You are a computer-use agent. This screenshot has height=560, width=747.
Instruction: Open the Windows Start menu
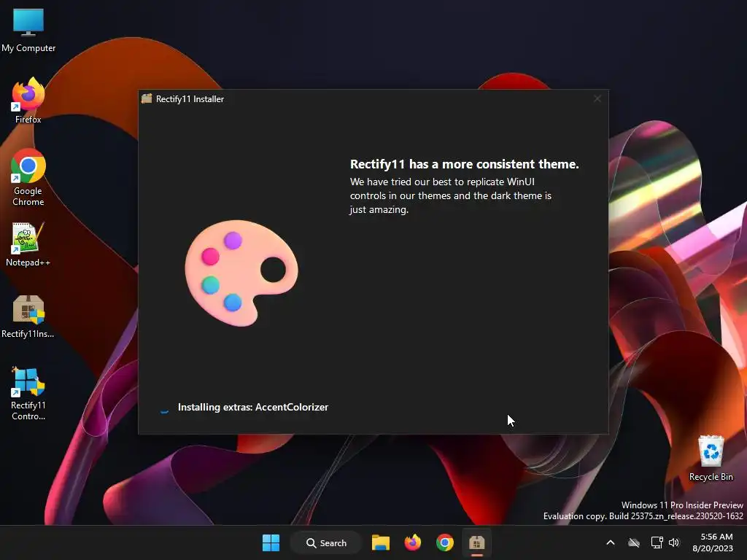[x=271, y=542]
